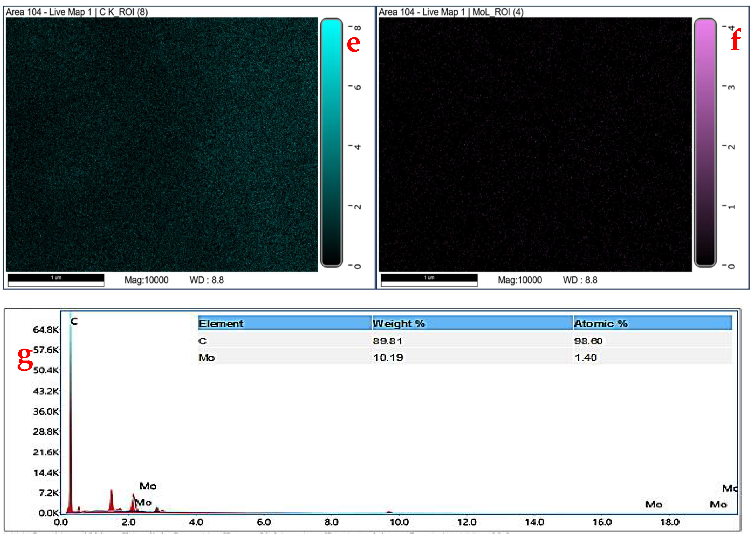Click the red panel label e
The width and height of the screenshot is (756, 538).
(x=353, y=43)
